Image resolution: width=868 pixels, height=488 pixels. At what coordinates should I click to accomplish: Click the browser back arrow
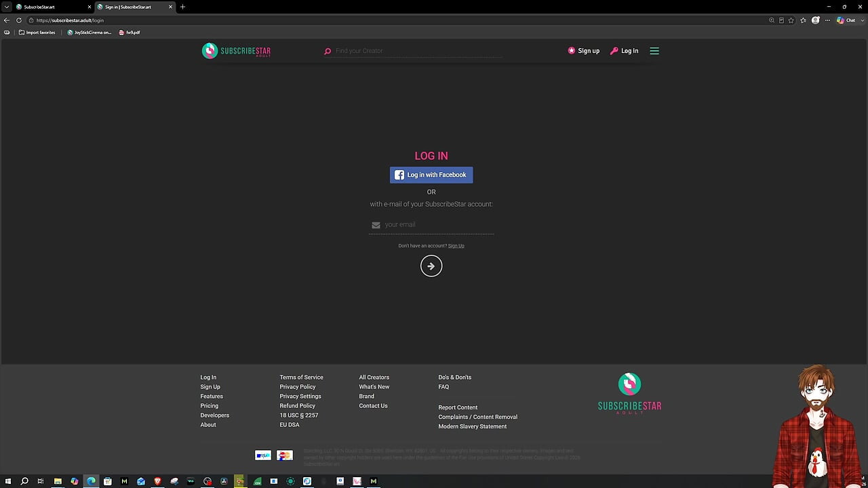7,20
